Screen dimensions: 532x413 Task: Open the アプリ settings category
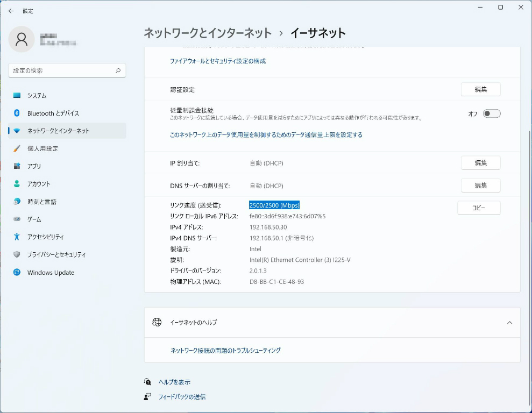click(x=34, y=166)
